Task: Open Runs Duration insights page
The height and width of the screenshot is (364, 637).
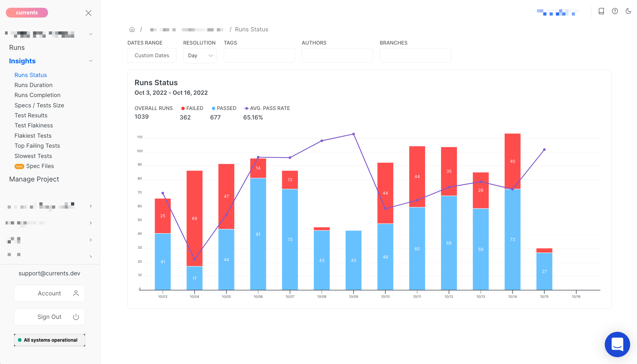Action: click(34, 85)
